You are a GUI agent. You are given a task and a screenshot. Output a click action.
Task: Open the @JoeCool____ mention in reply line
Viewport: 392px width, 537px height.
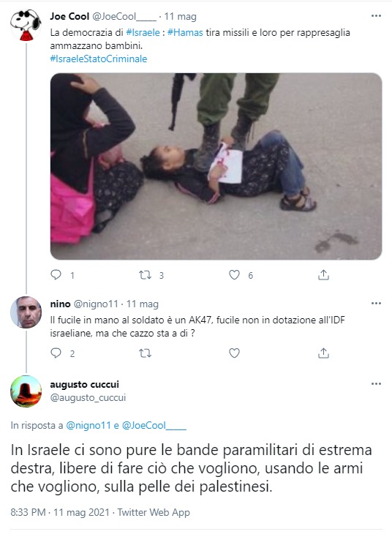pyautogui.click(x=154, y=425)
